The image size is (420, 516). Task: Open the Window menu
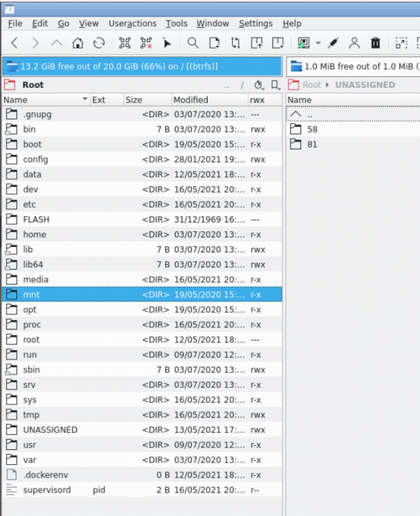pos(212,23)
